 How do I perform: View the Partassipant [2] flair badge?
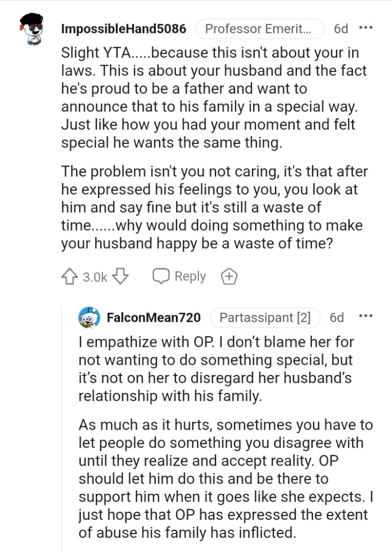click(265, 317)
